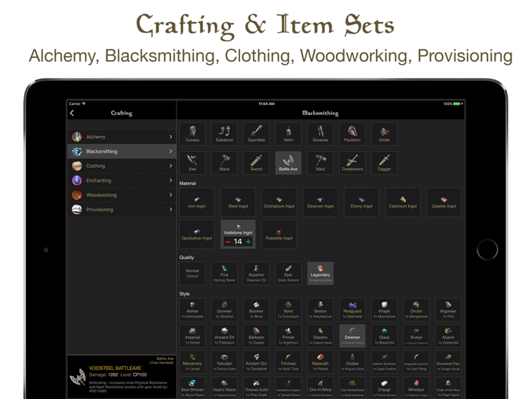
Task: Expand Clothing via its chevron arrow
Action: point(171,166)
